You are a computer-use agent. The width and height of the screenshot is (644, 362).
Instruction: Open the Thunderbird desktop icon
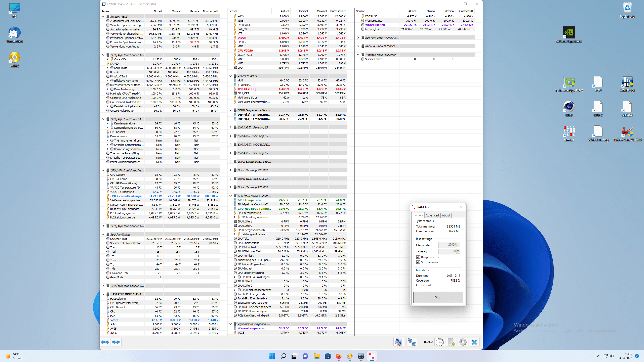click(14, 35)
